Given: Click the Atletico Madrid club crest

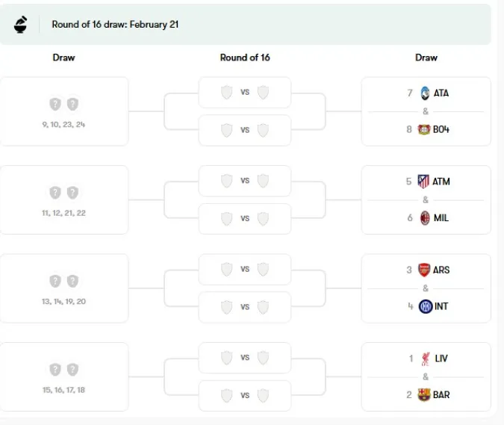Looking at the screenshot, I should coord(423,182).
